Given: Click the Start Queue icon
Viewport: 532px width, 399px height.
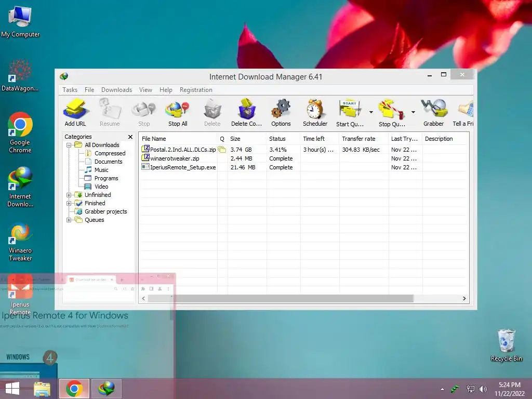Looking at the screenshot, I should click(x=350, y=113).
